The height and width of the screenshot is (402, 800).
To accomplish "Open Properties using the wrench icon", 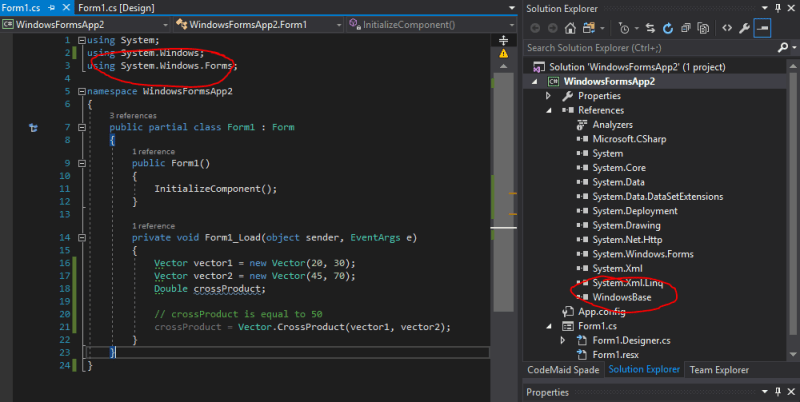I will (744, 28).
